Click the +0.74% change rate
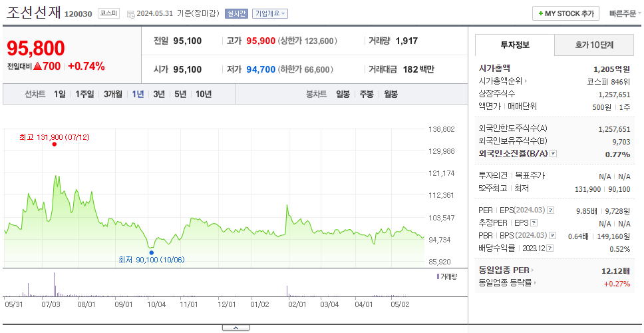The image size is (644, 333). click(86, 66)
